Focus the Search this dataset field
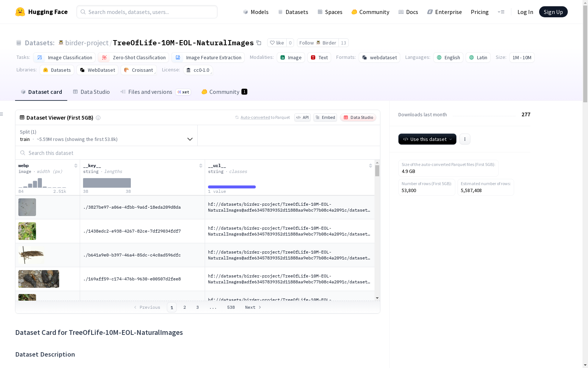Viewport: 588px width, 368px height. point(198,153)
